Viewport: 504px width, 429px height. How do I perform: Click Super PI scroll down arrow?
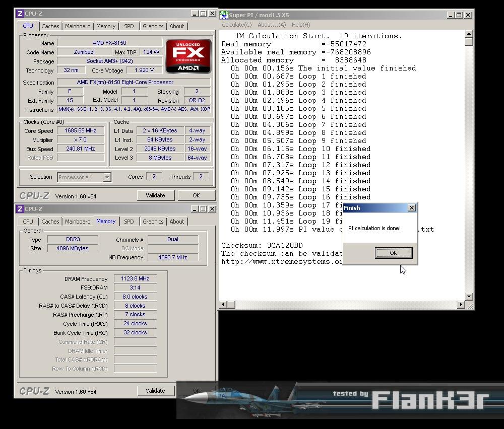(469, 297)
